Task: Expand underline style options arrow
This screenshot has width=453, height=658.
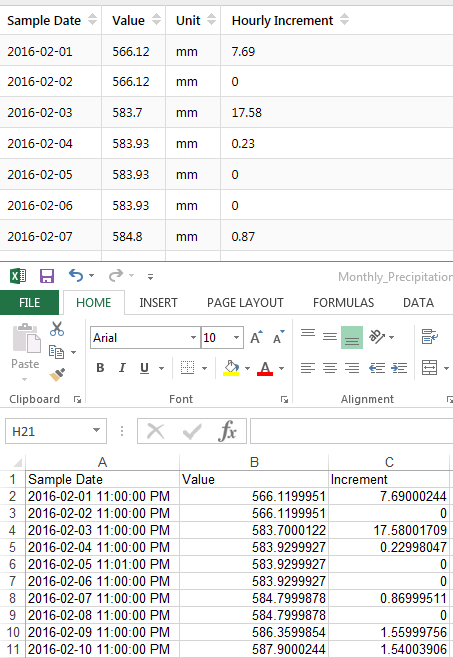Action: pyautogui.click(x=161, y=368)
